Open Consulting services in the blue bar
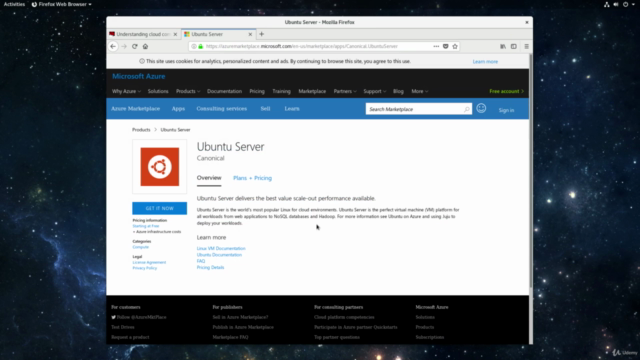Screen dimensions: 640x360 tap(222, 109)
